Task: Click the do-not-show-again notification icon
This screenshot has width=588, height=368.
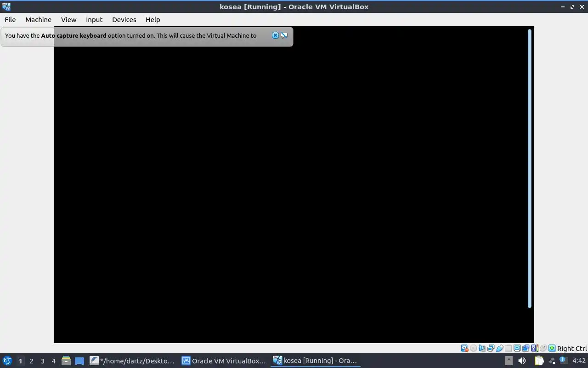Action: coord(284,35)
